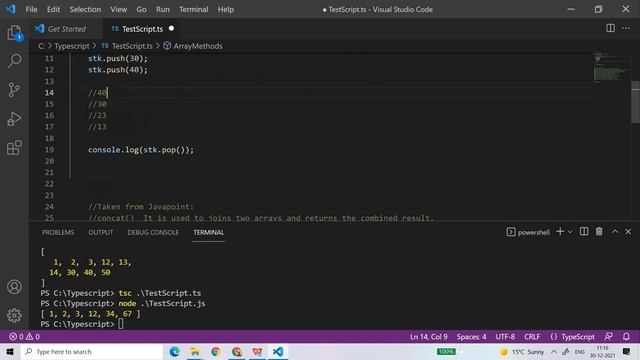Open the Source Control view
Viewport: 640px width, 360px height.
tap(14, 90)
